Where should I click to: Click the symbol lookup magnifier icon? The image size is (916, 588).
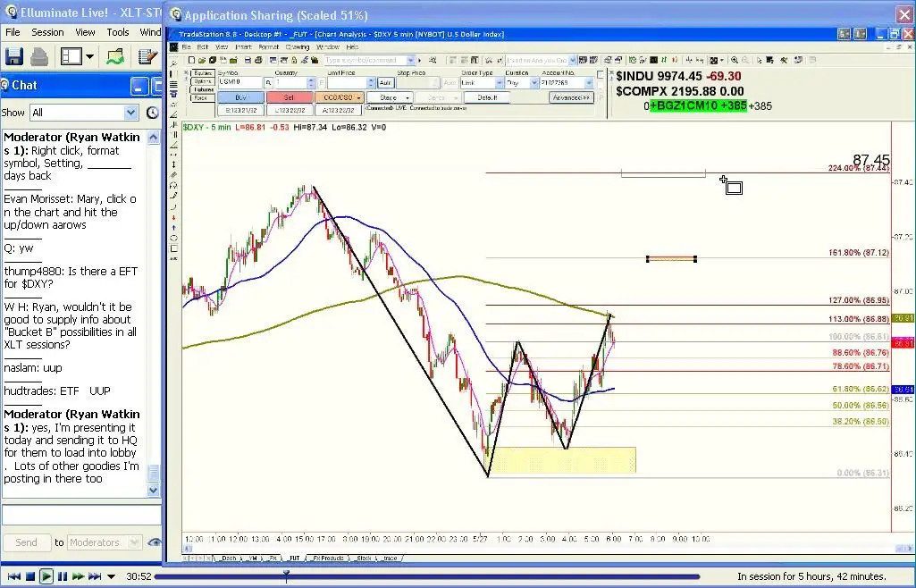tap(269, 83)
